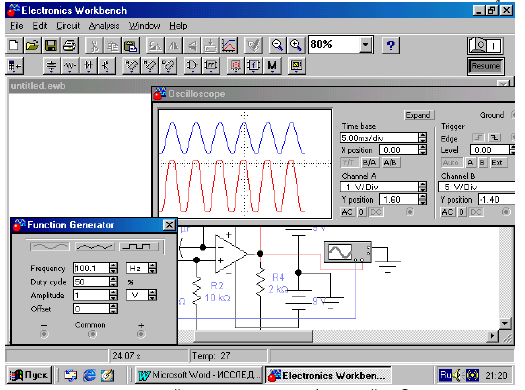Viewport: 525px width, 390px height.
Task: Open Favorites parts bin icon
Action: [x=14, y=66]
